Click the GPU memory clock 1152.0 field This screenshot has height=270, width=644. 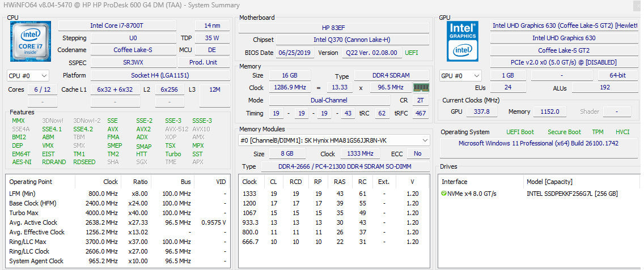pyautogui.click(x=550, y=111)
